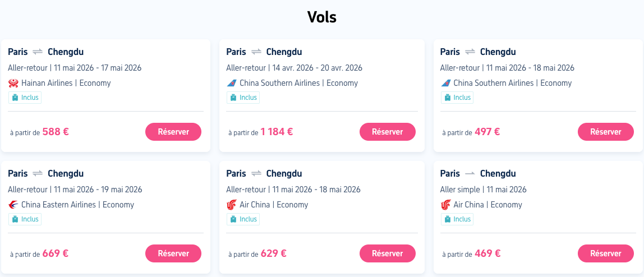644x277 pixels.
Task: Click Air China logo on 629 € flight
Action: coord(232,205)
